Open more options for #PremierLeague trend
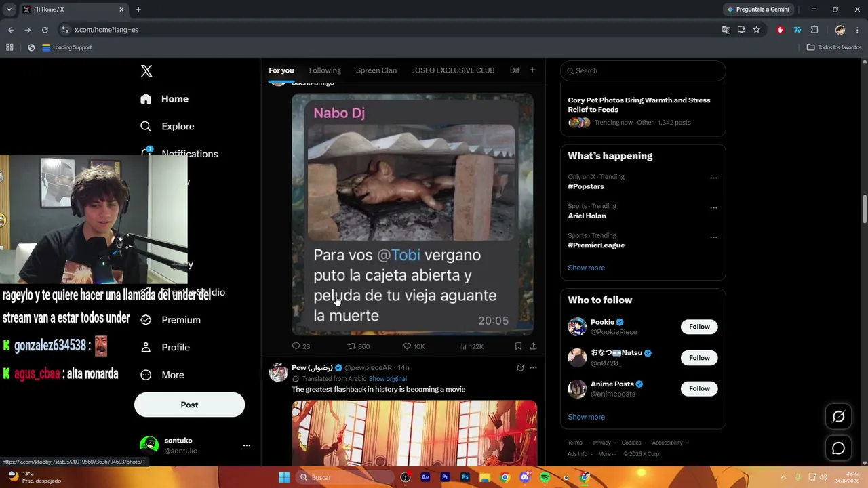This screenshot has width=868, height=488. point(713,237)
